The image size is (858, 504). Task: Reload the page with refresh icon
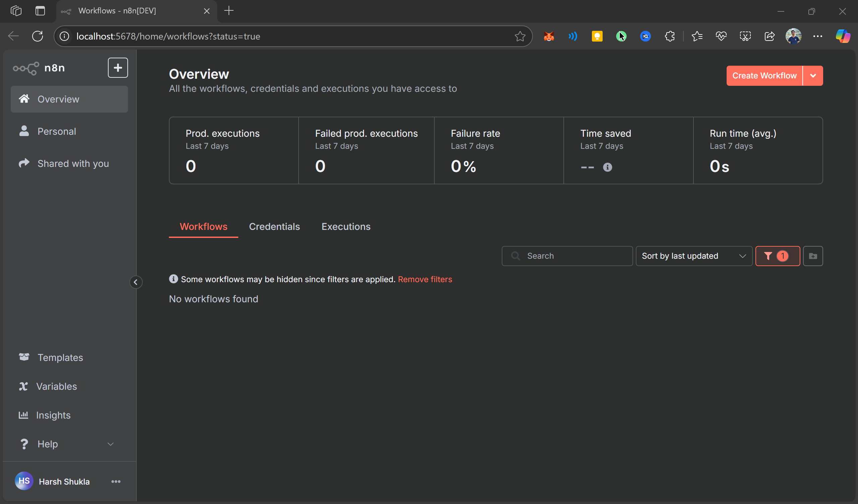(x=38, y=36)
